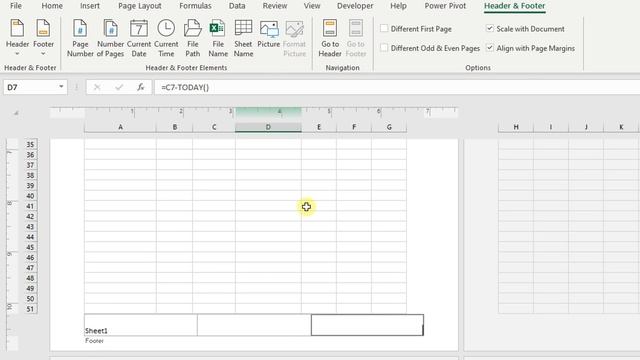Viewport: 640px width, 360px height.
Task: Insert Page Number element
Action: point(80,39)
